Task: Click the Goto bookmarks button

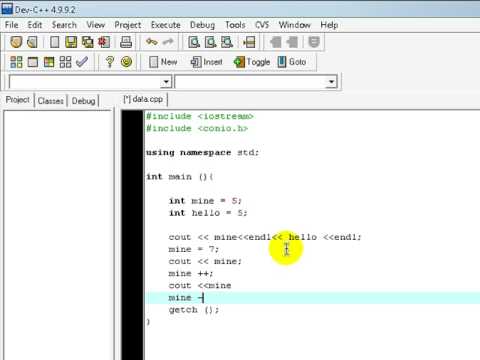Action: tap(292, 62)
